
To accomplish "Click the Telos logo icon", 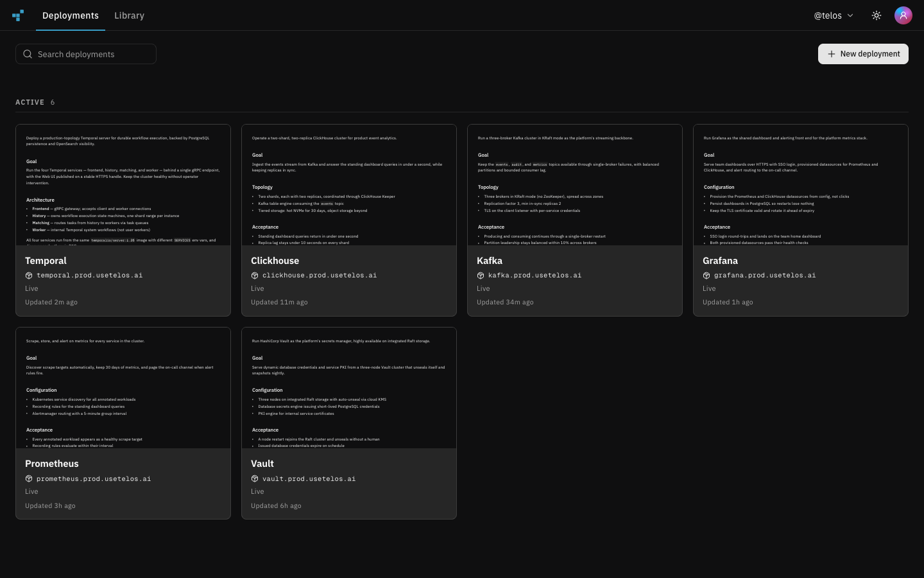I will click(x=18, y=15).
